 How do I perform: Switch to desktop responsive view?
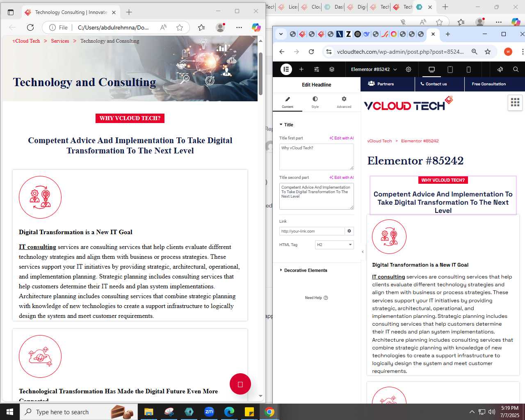tap(431, 69)
